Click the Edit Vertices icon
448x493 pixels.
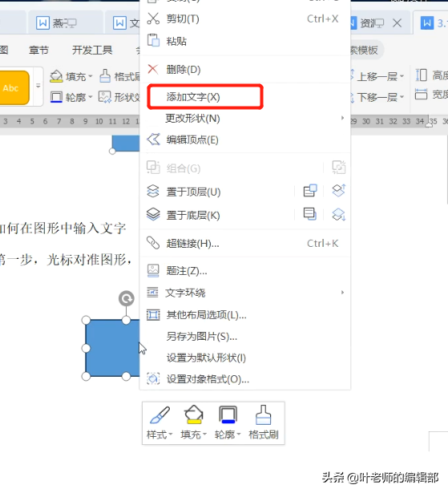pos(153,139)
